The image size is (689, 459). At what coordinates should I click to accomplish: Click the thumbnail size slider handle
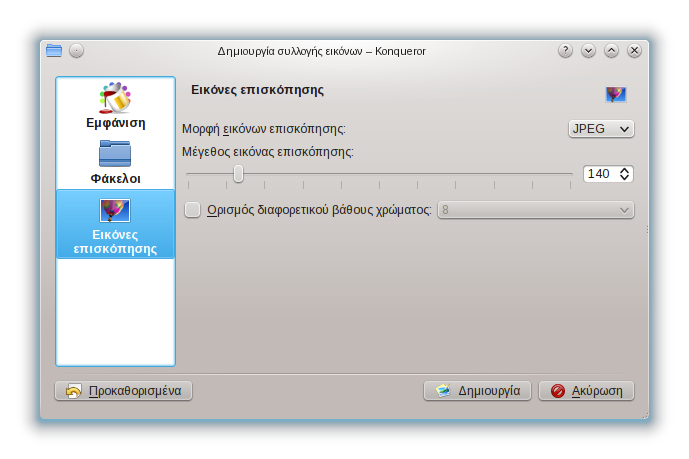(x=238, y=174)
